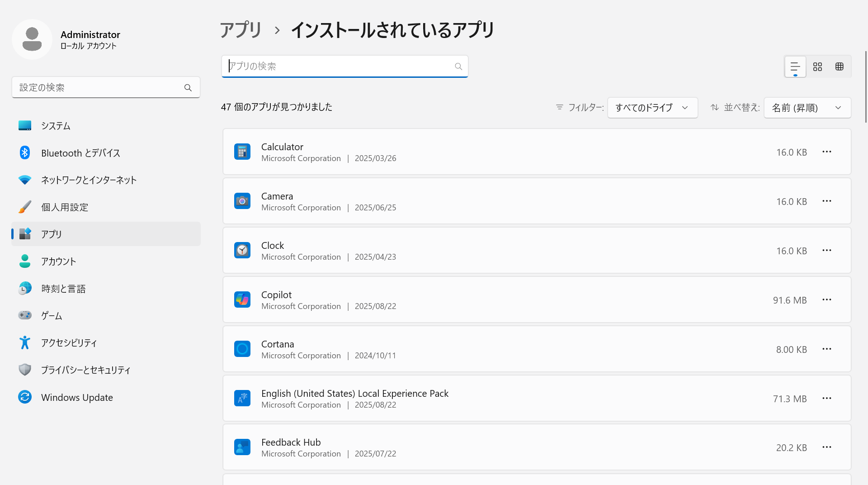Screen dimensions: 868x485
Task: Open the すべてのドライブ filter dropdown
Action: click(652, 108)
